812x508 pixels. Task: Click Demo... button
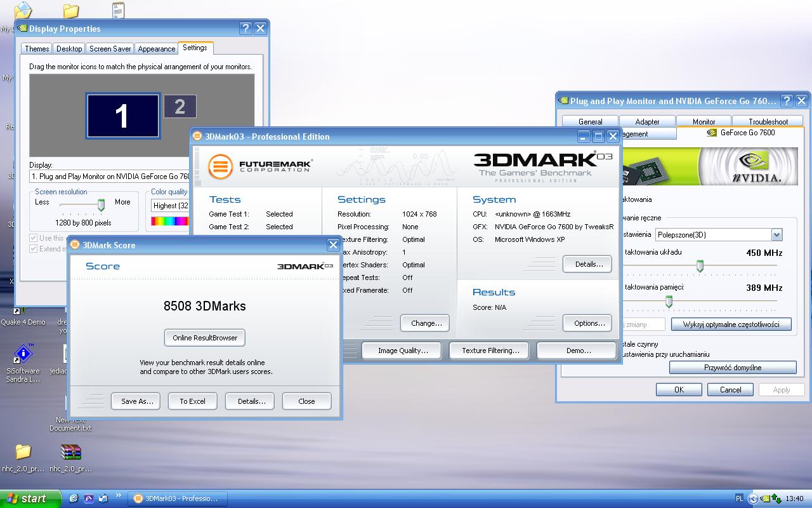click(x=577, y=351)
